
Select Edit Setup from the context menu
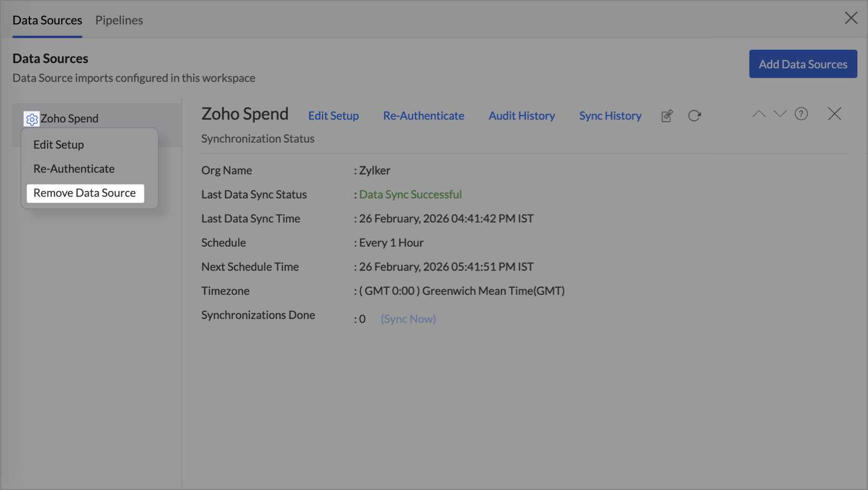[58, 145]
